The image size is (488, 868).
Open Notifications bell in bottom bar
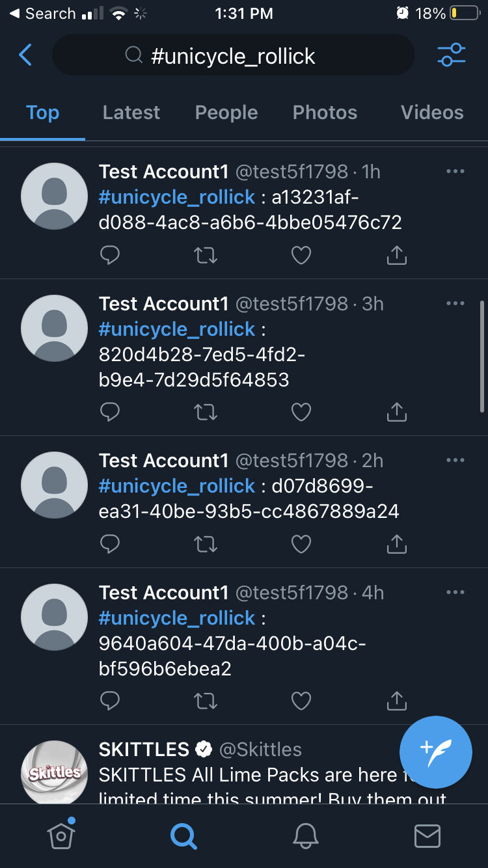(x=305, y=835)
